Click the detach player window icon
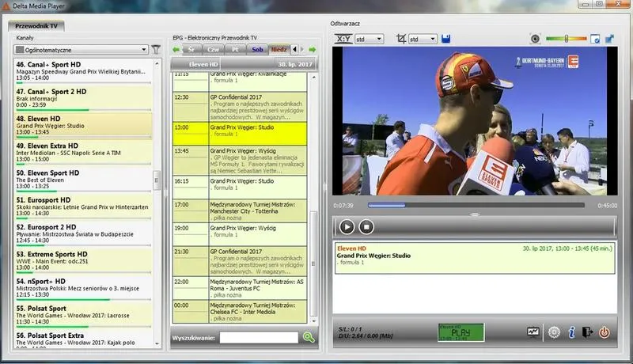 click(x=609, y=39)
